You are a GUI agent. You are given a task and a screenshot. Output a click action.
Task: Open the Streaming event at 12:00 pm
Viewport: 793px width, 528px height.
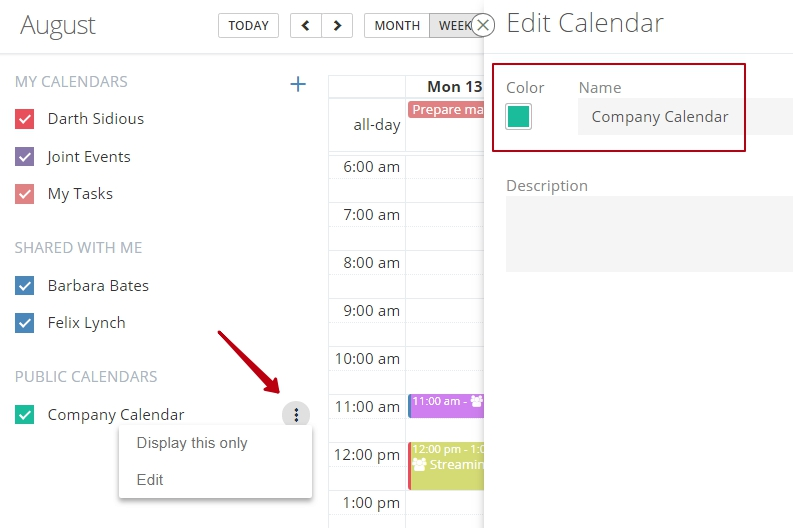coord(446,466)
